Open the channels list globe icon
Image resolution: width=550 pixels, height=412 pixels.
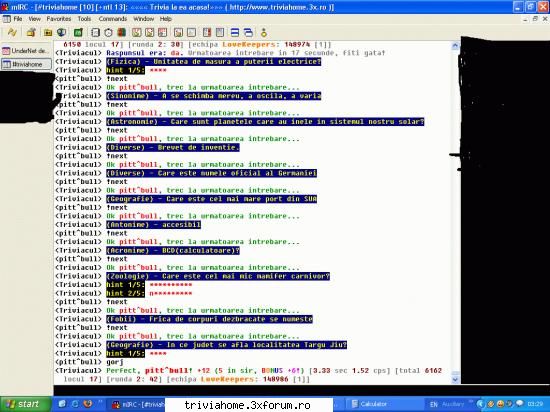pos(61,33)
